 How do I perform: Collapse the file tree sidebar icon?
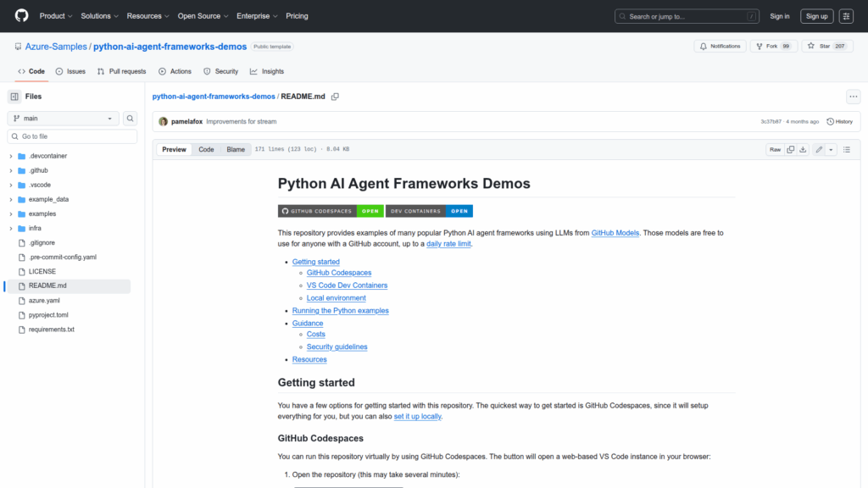coord(14,97)
